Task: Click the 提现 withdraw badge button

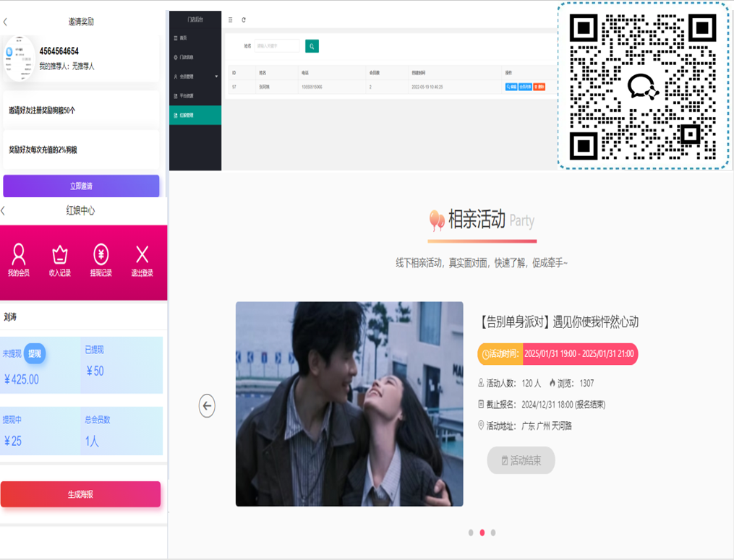Action: point(35,353)
